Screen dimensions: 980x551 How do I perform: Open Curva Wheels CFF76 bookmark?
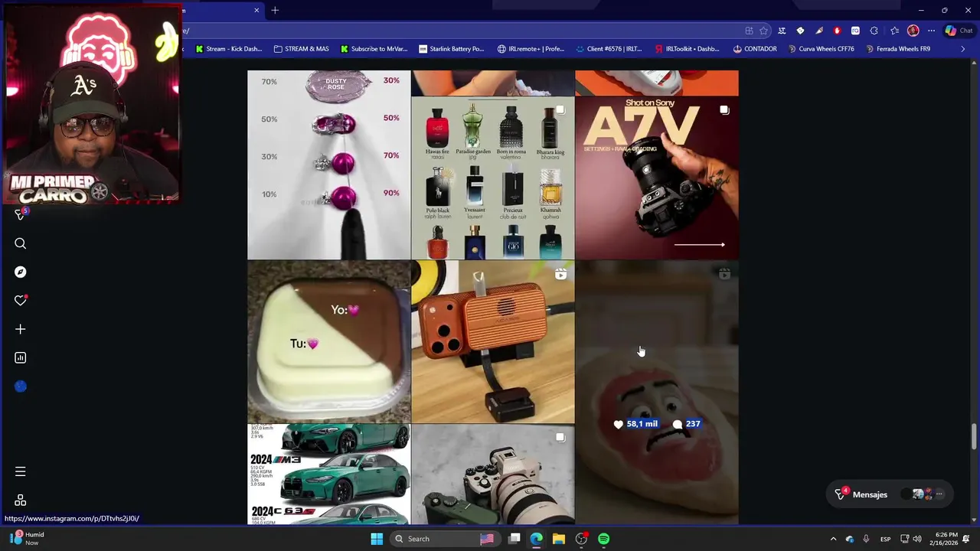[820, 49]
